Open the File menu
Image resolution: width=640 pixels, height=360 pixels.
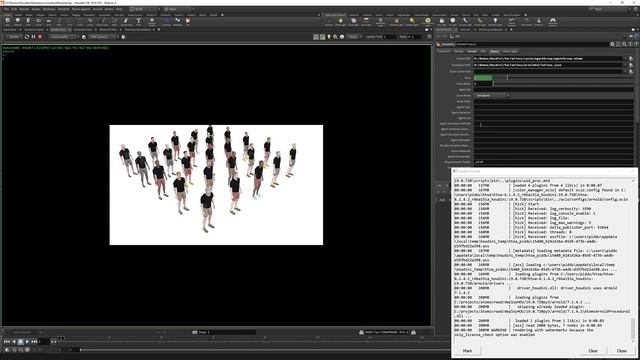(7, 9)
